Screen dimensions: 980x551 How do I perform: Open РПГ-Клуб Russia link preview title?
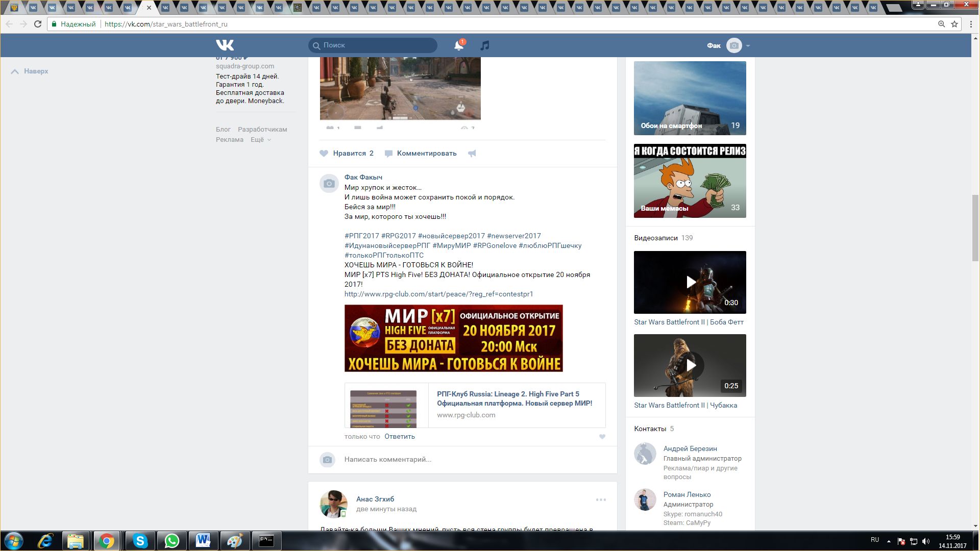(514, 398)
